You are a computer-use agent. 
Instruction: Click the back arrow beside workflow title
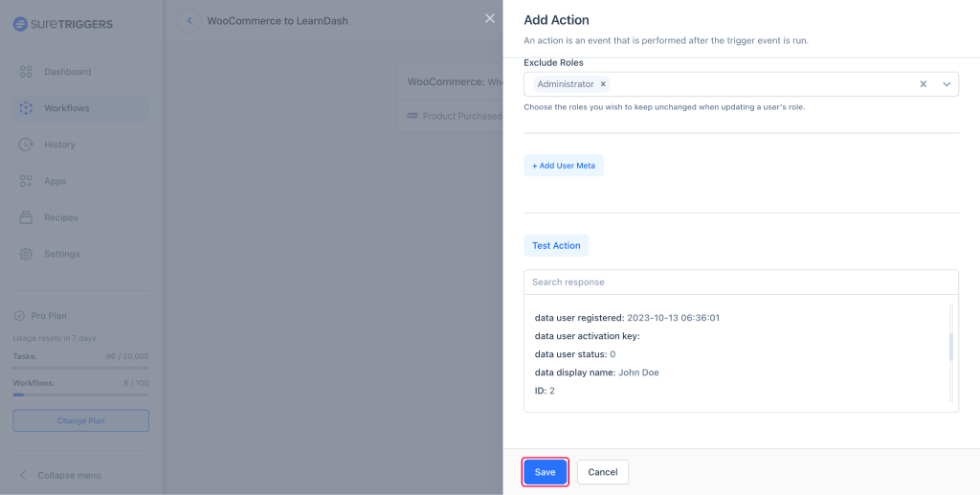click(x=189, y=20)
